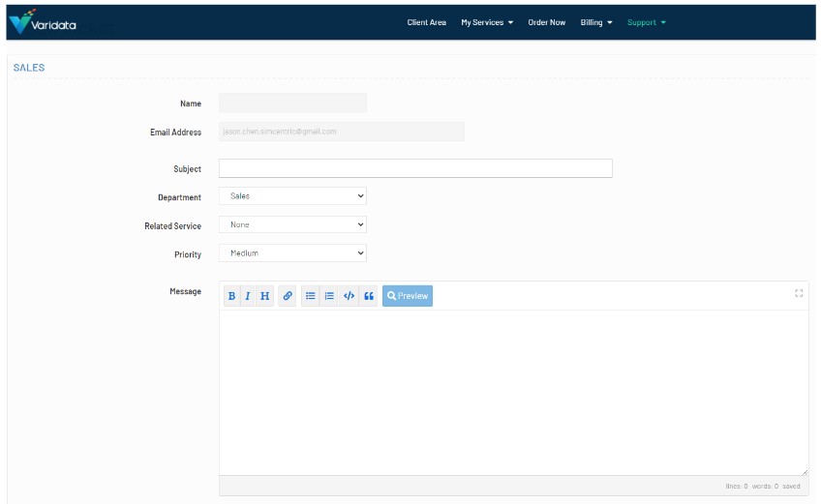Click the 'saved' editor status text
The width and height of the screenshot is (821, 504).
coord(791,487)
